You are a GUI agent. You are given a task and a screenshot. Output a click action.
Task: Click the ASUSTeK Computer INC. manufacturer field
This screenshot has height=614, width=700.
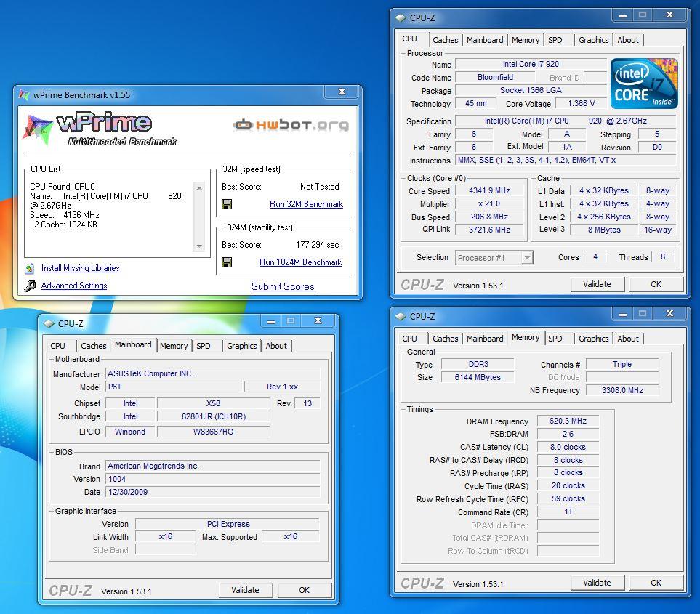[x=213, y=374]
